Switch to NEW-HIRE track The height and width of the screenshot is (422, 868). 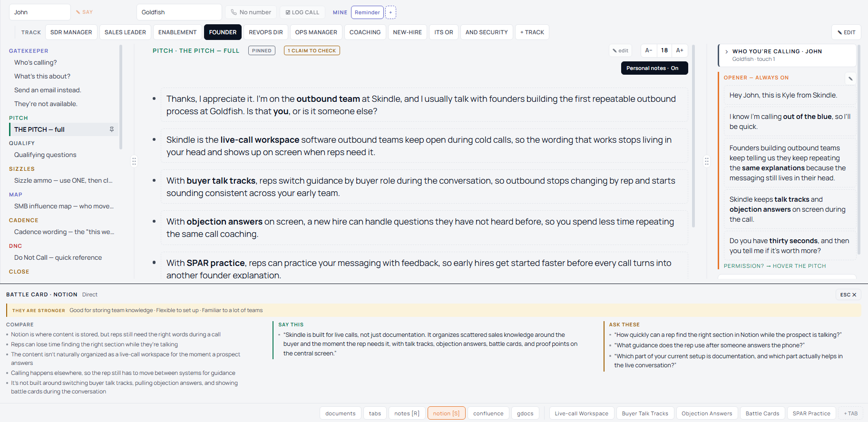(x=407, y=32)
